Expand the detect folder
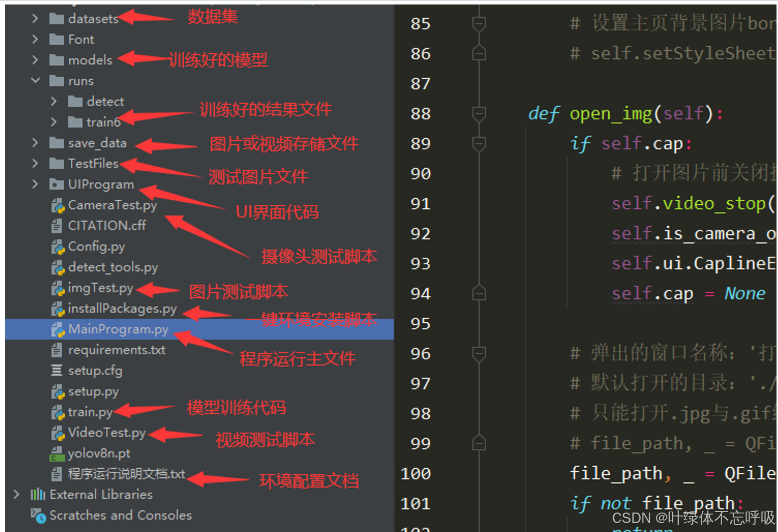Image resolution: width=778 pixels, height=532 pixels. tap(54, 101)
